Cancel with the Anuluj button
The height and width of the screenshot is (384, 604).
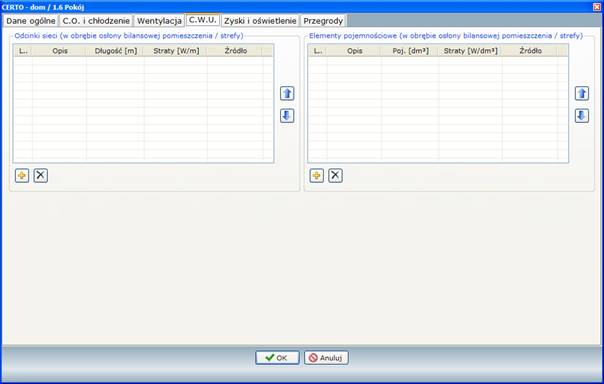[326, 358]
